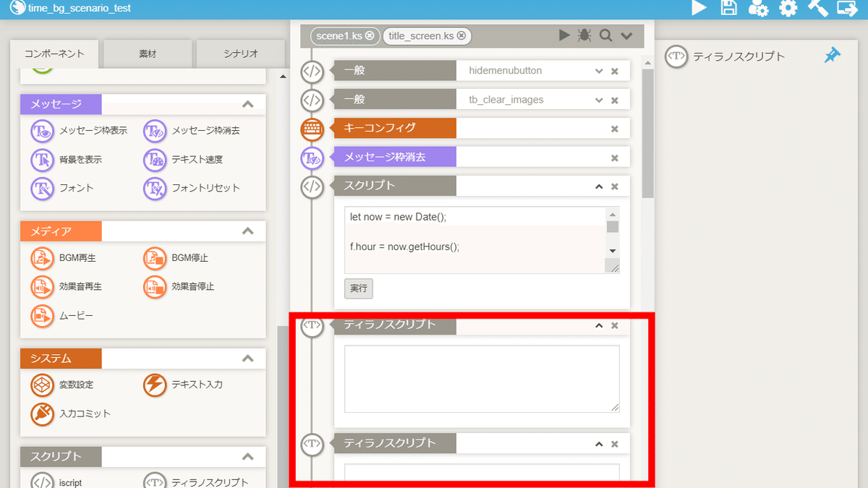868x488 pixels.
Task: Close the scene1.ks tab
Action: [x=370, y=35]
